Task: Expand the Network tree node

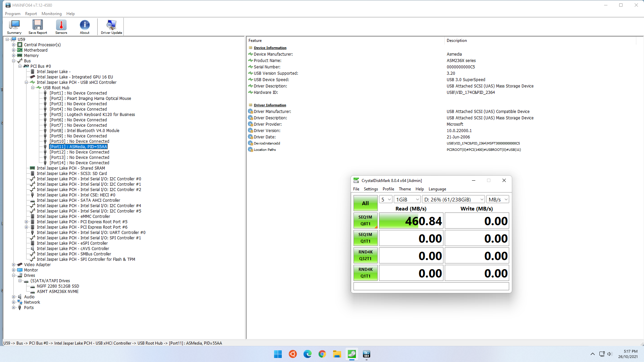Action: [14, 302]
